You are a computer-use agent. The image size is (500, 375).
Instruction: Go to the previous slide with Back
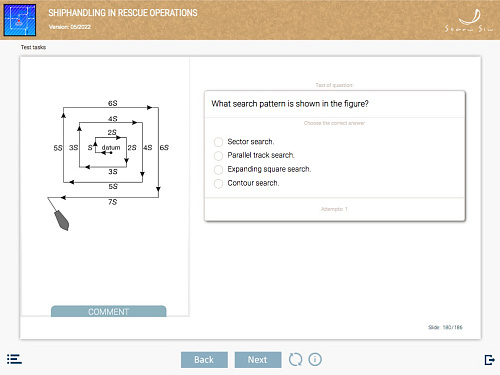204,360
